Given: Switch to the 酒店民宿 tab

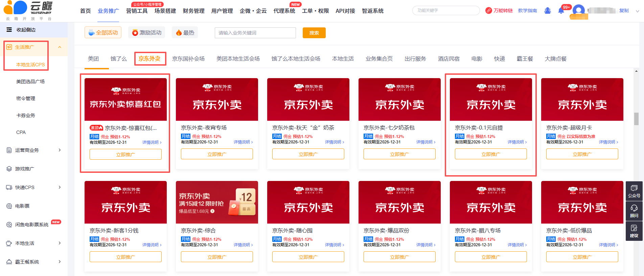Looking at the screenshot, I should click(x=449, y=59).
